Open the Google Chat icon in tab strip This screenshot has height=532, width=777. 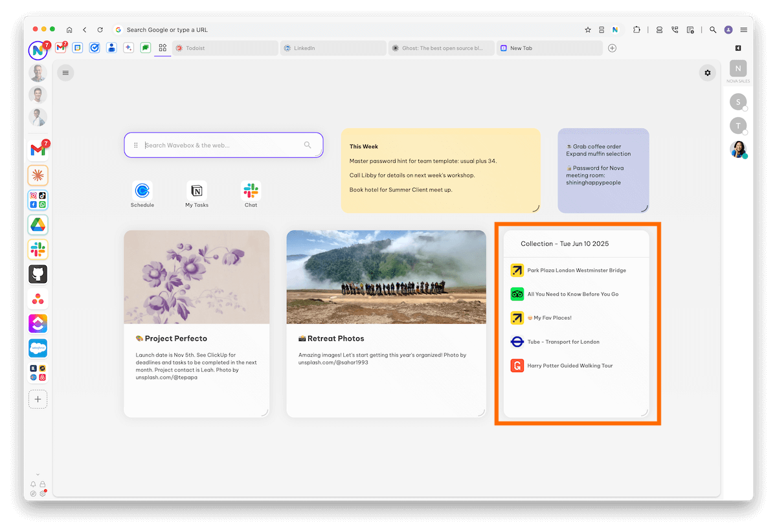146,48
